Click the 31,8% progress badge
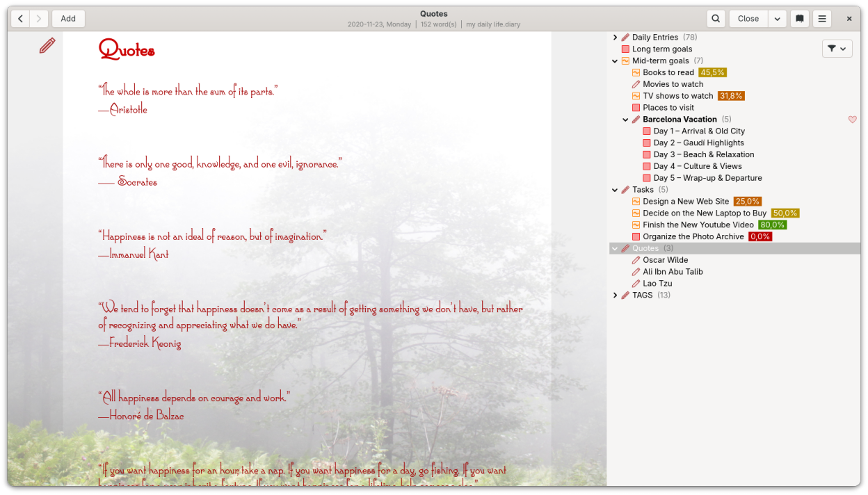 pyautogui.click(x=731, y=96)
